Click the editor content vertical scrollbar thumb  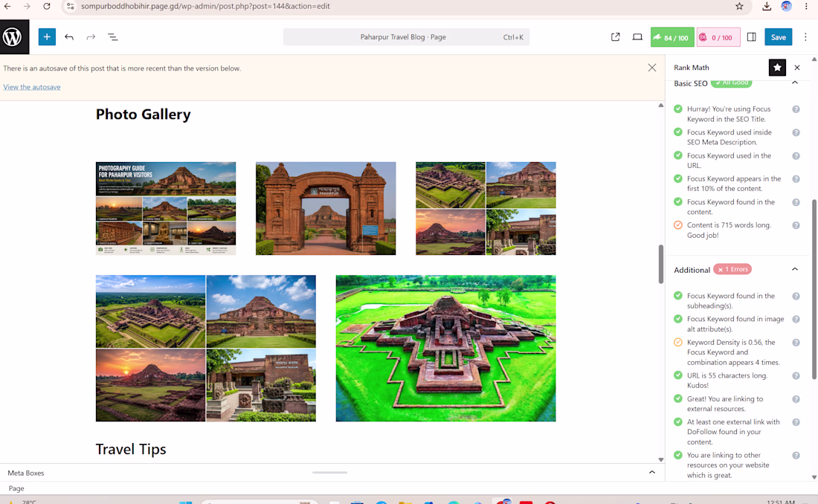[661, 264]
